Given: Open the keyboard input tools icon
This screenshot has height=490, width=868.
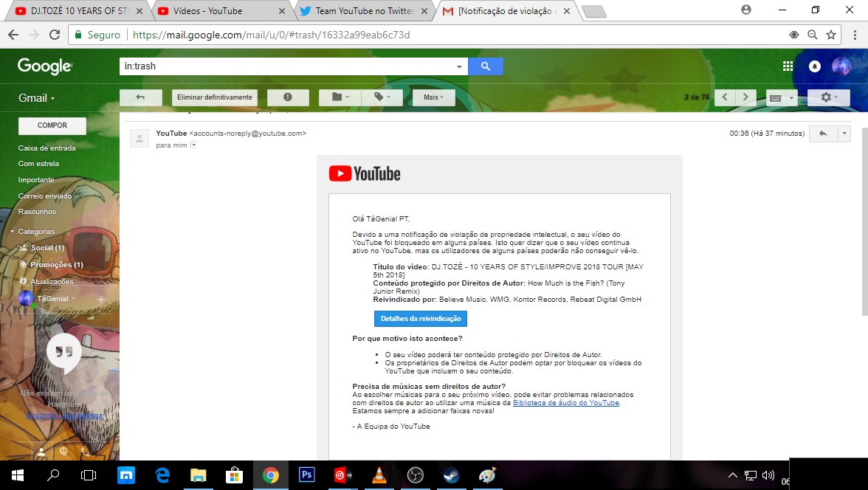Looking at the screenshot, I should 776,98.
